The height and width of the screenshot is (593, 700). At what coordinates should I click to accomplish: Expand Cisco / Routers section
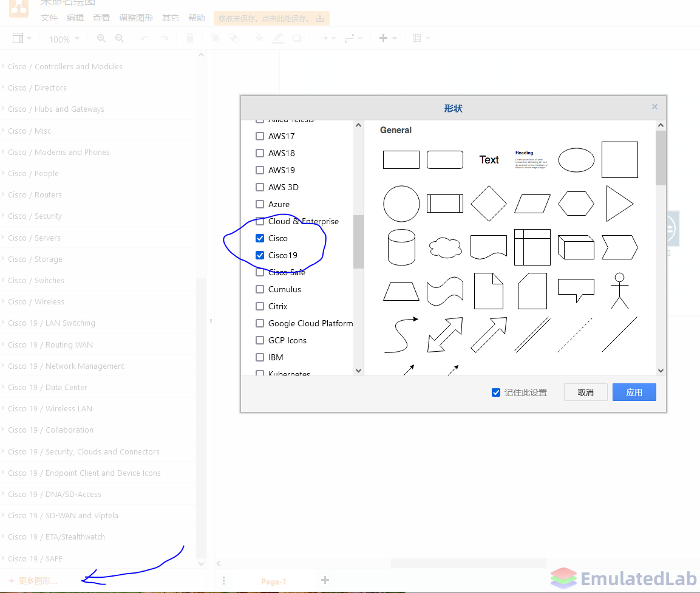[x=98, y=195]
